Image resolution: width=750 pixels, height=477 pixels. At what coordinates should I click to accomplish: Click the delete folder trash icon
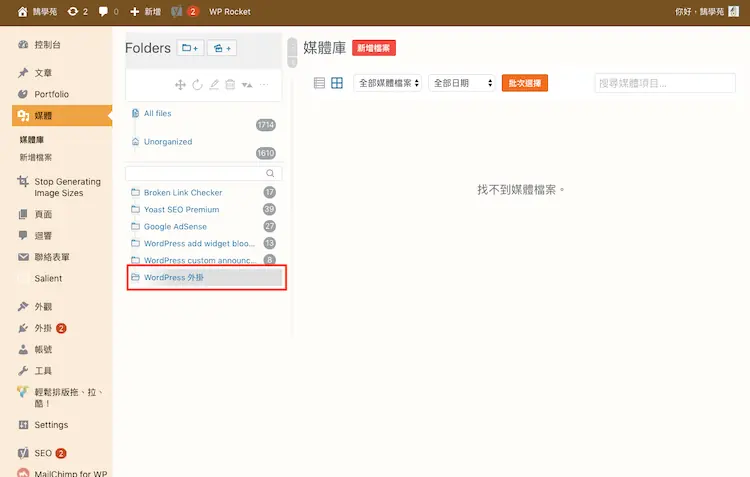[230, 85]
